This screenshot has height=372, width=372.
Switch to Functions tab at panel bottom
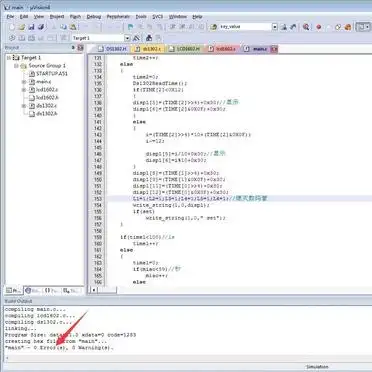(52, 291)
